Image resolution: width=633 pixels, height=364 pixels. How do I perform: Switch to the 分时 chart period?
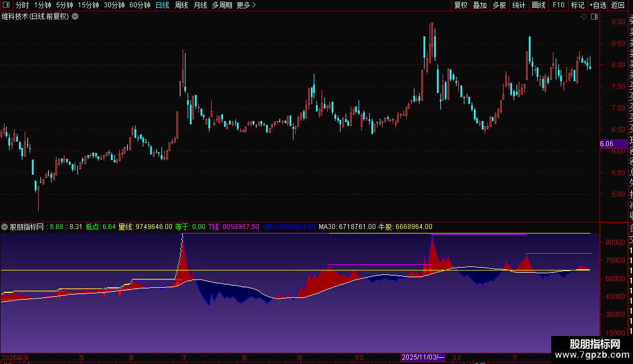[22, 5]
